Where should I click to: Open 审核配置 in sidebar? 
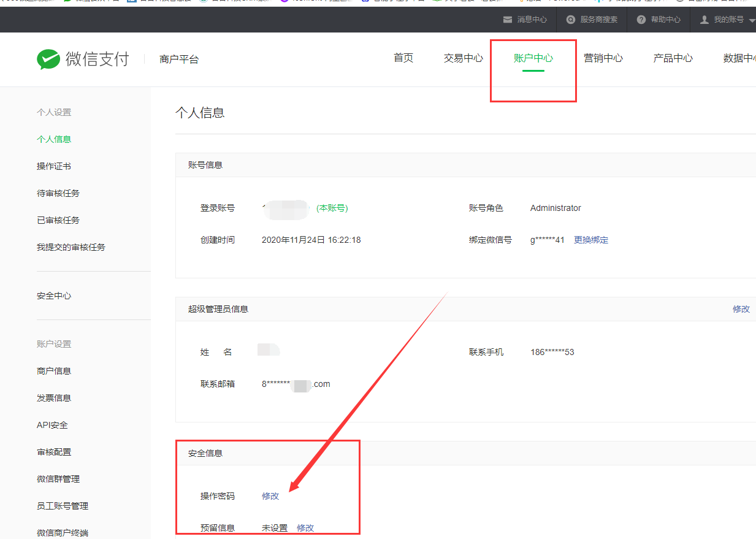pyautogui.click(x=54, y=452)
